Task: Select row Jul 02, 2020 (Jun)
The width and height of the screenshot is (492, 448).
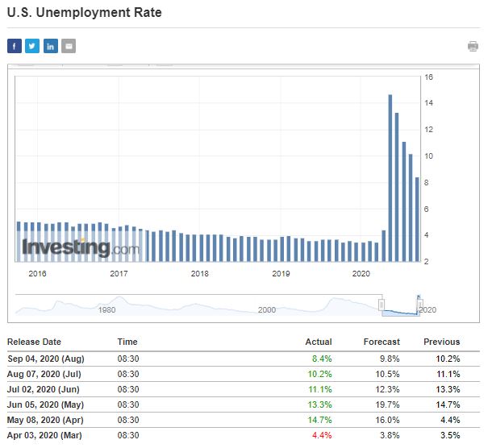Action: click(x=244, y=389)
